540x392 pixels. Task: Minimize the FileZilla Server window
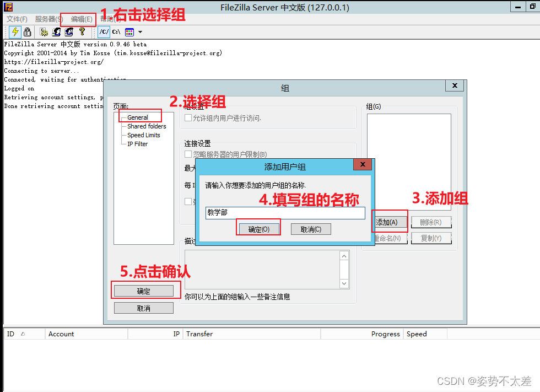(517, 7)
